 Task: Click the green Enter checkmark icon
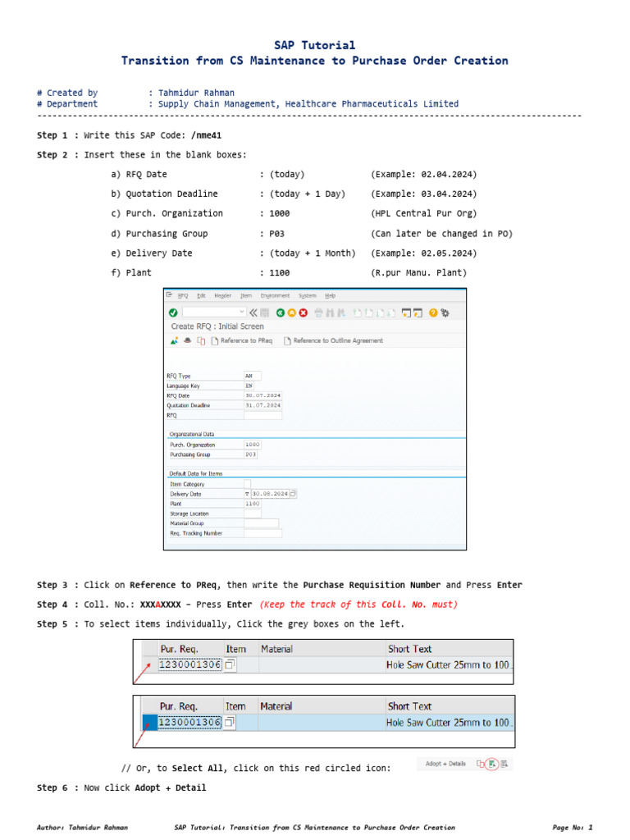[x=173, y=313]
